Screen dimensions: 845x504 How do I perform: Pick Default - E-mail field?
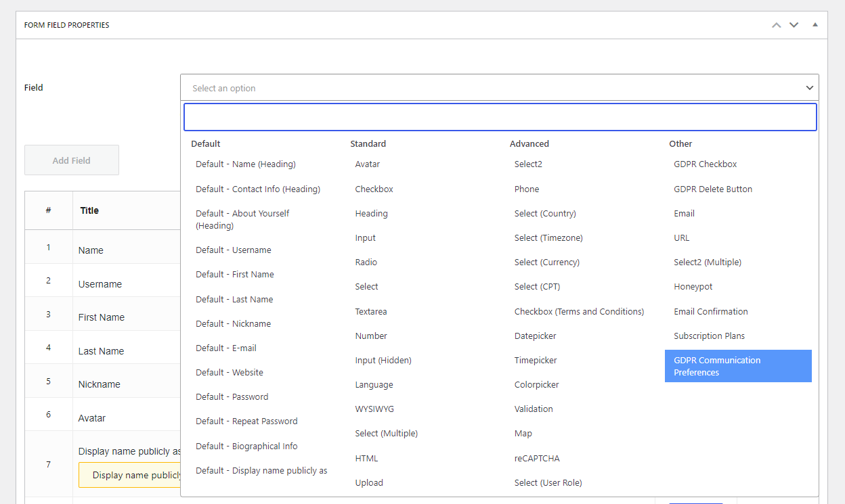tap(226, 348)
